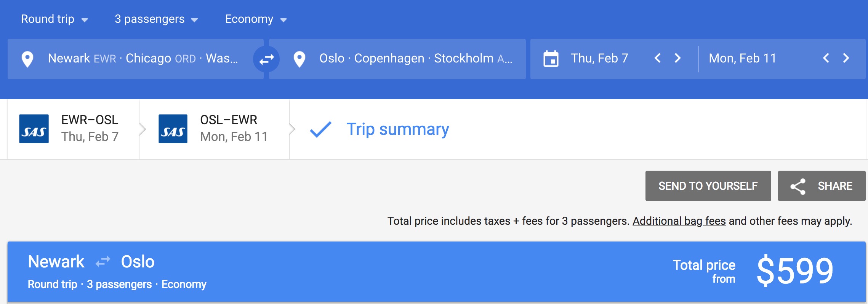Click the Trip summary checkmark icon

coord(320,129)
